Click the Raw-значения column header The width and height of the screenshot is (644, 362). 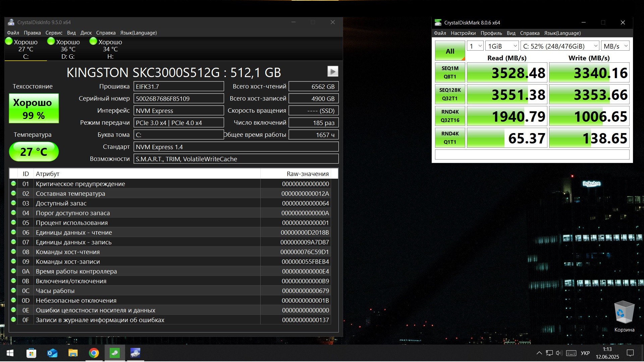(x=296, y=174)
